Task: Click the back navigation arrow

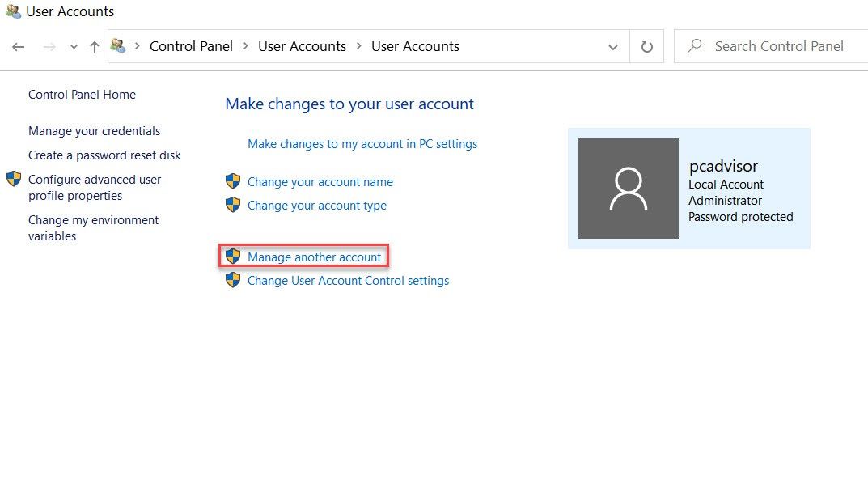Action: pyautogui.click(x=18, y=46)
